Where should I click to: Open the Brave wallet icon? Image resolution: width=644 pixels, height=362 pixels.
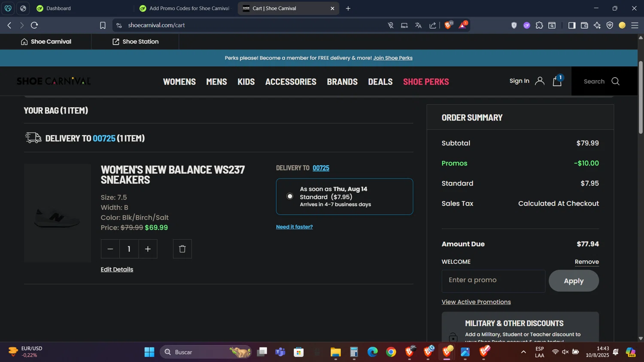(584, 25)
